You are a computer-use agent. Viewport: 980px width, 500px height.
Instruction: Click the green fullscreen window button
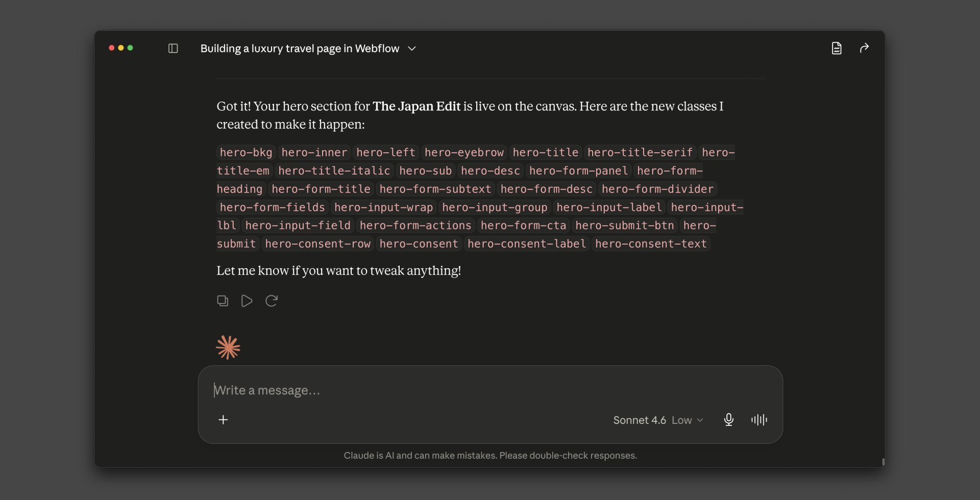[130, 48]
